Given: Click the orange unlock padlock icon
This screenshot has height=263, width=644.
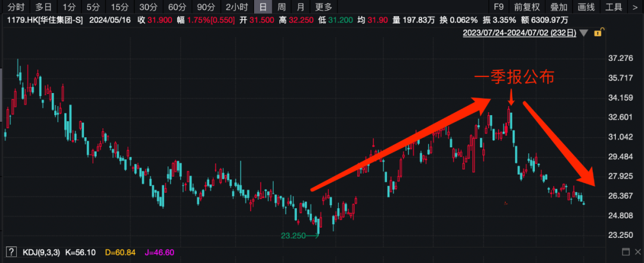Looking at the screenshot, I should pyautogui.click(x=597, y=33).
